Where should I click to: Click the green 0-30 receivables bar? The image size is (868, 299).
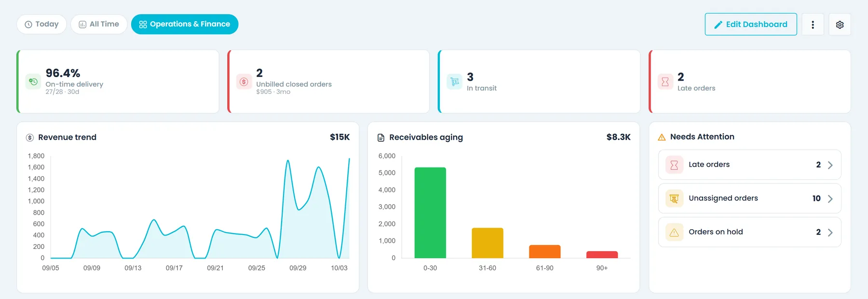point(430,213)
